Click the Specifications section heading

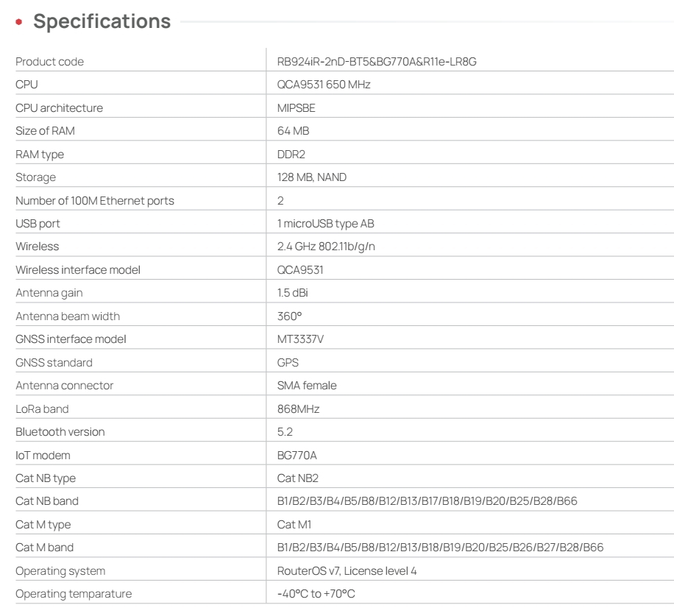click(103, 23)
